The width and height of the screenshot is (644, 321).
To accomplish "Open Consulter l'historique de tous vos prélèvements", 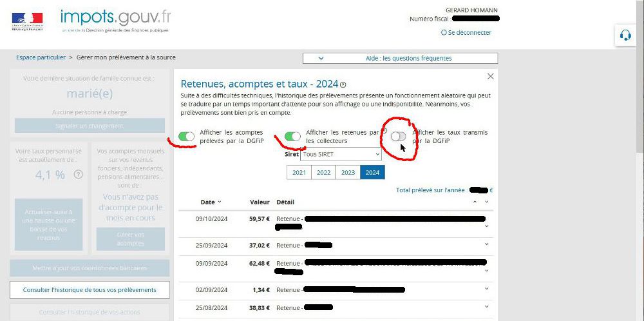I will (x=90, y=290).
